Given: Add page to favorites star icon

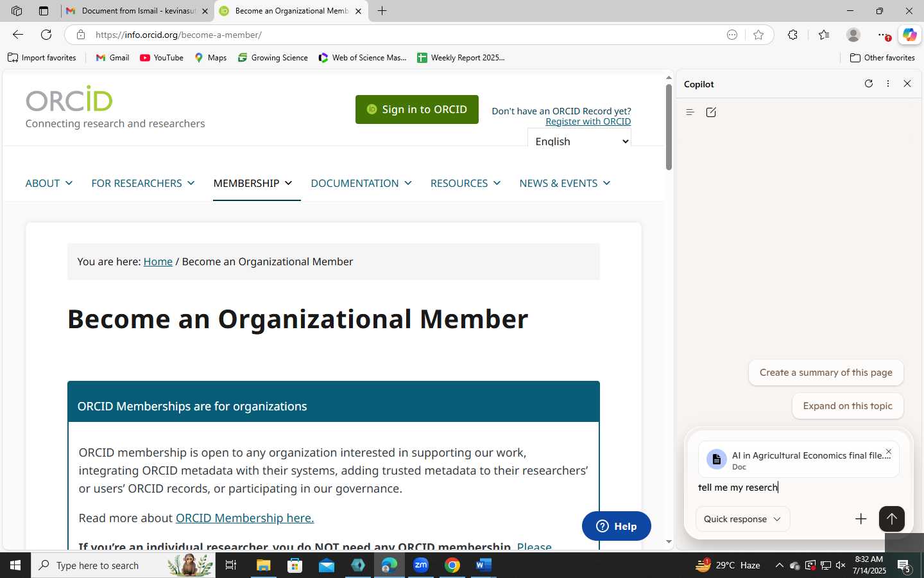Looking at the screenshot, I should pos(758,35).
